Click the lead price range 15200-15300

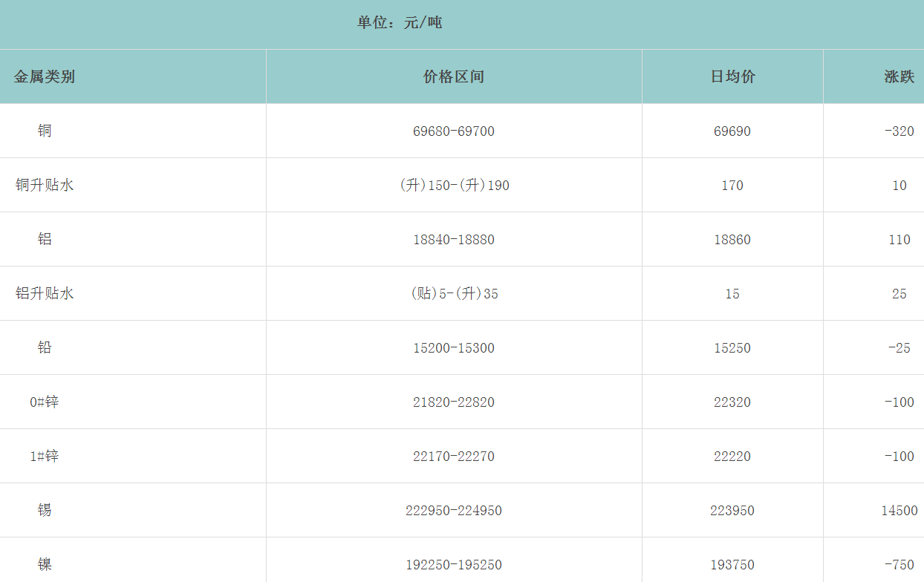(x=454, y=348)
